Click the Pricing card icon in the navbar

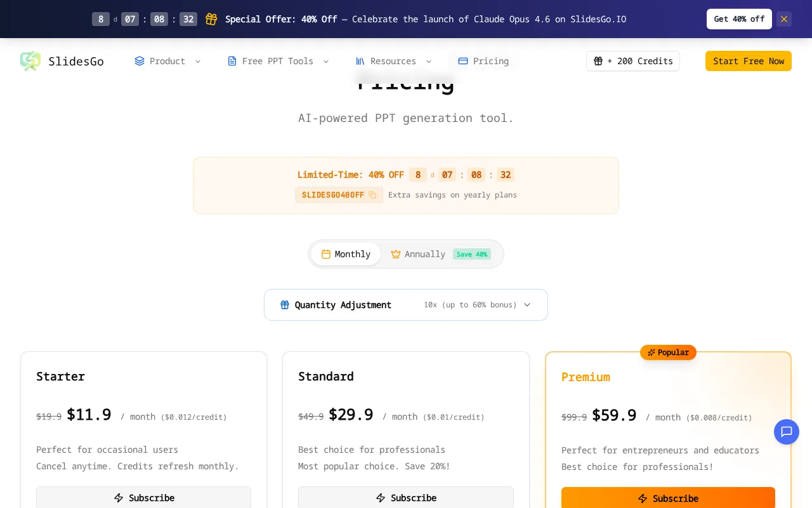pyautogui.click(x=463, y=61)
